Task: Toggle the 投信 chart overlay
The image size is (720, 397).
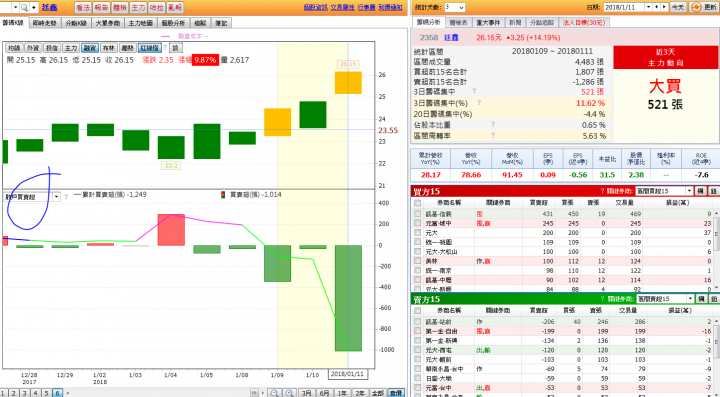Action: click(51, 48)
